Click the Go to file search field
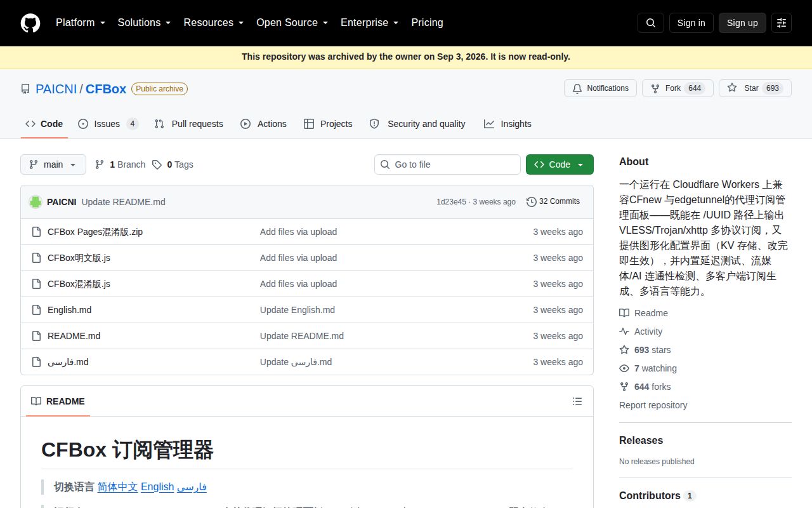The width and height of the screenshot is (812, 508). point(447,164)
